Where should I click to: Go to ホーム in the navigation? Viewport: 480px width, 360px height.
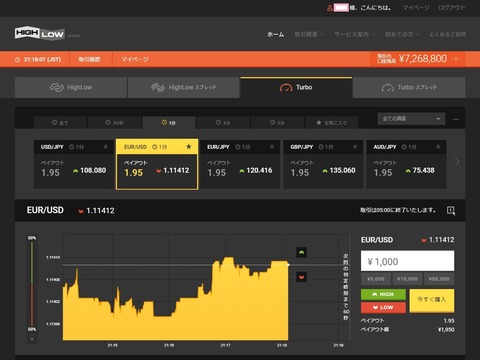coord(275,34)
